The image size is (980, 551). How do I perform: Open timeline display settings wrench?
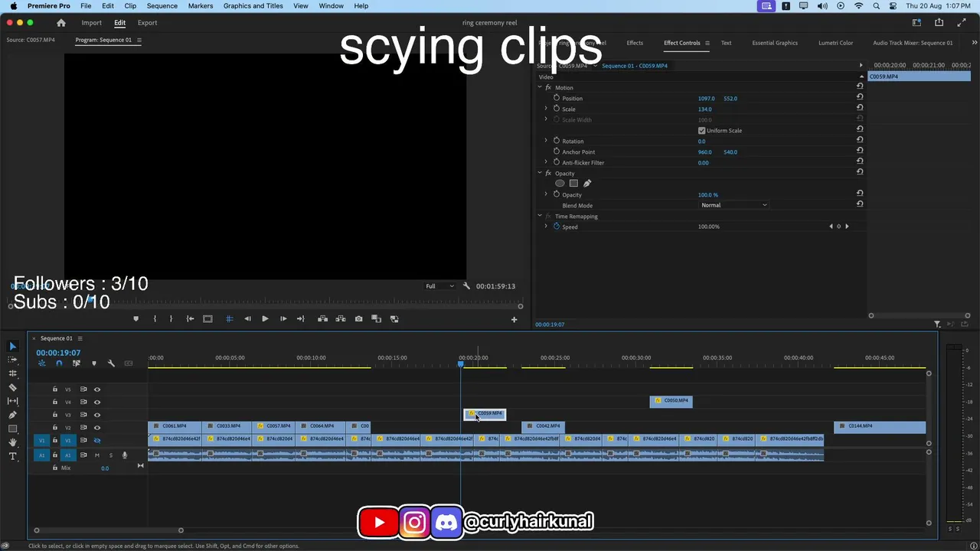[x=111, y=364]
